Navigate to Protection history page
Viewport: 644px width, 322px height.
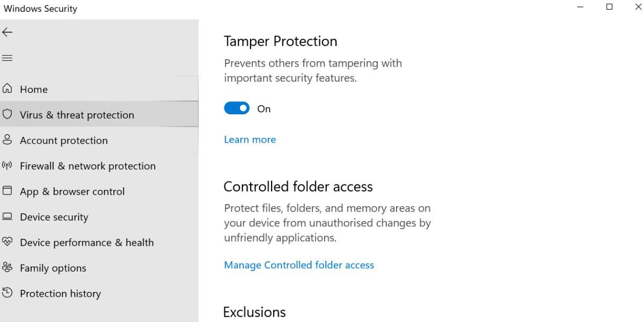coord(60,293)
